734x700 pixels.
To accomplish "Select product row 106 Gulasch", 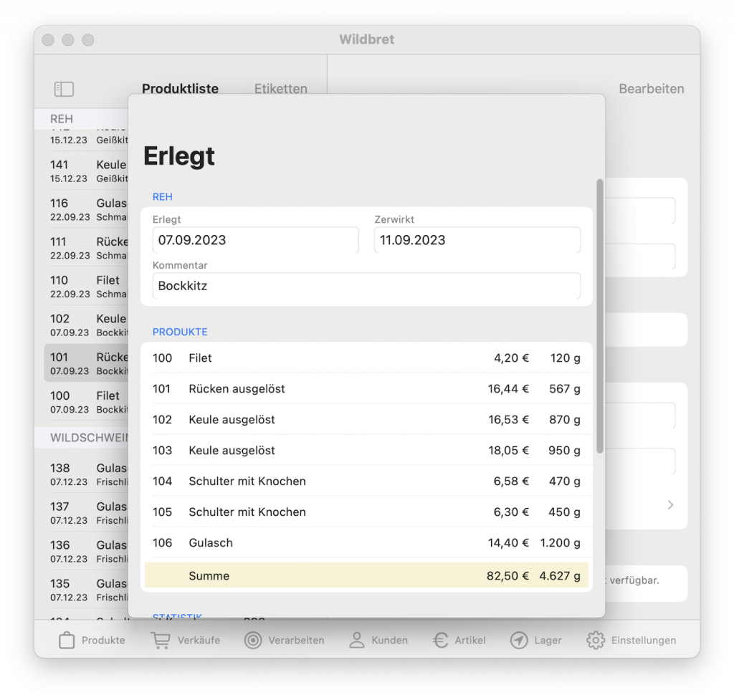I will pos(366,542).
